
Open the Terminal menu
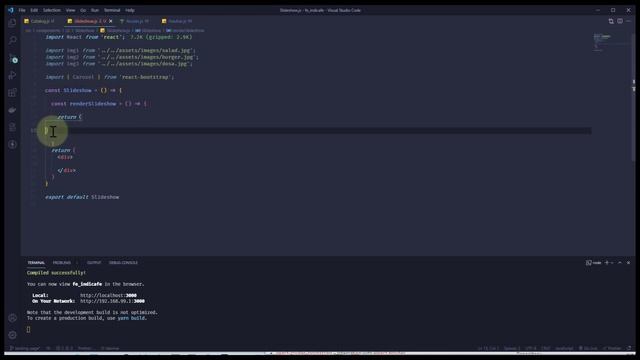point(112,10)
